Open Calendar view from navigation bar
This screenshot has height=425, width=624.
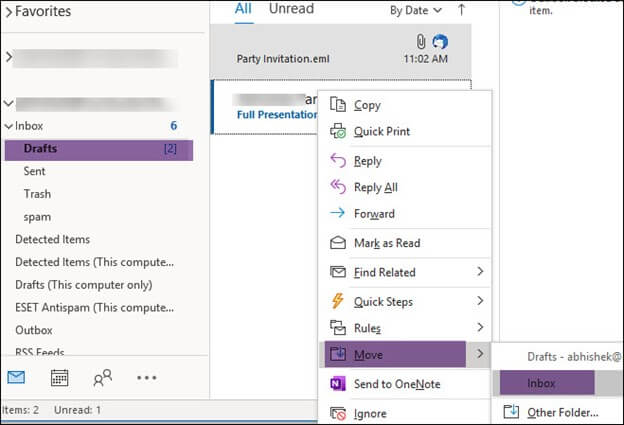coord(59,378)
